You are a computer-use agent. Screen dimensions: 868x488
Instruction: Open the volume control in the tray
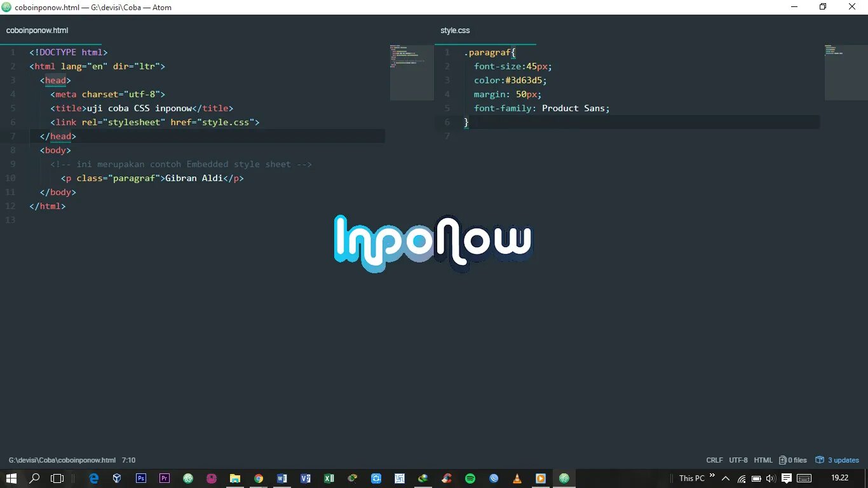click(771, 478)
